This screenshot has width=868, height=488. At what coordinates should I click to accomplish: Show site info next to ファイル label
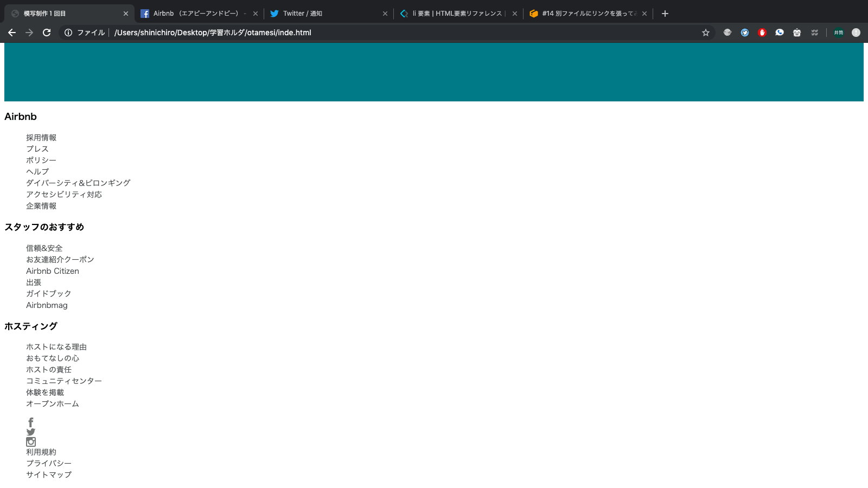click(68, 33)
